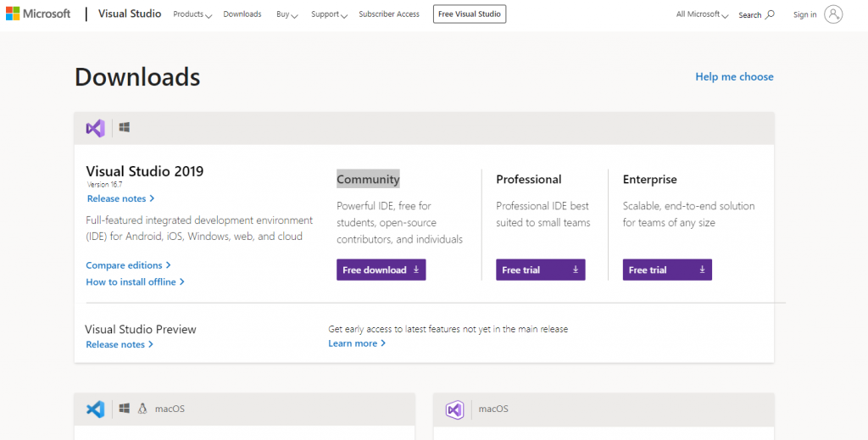Click the Windows logo beside Visual Studio icon
This screenshot has height=440, width=868.
125,127
